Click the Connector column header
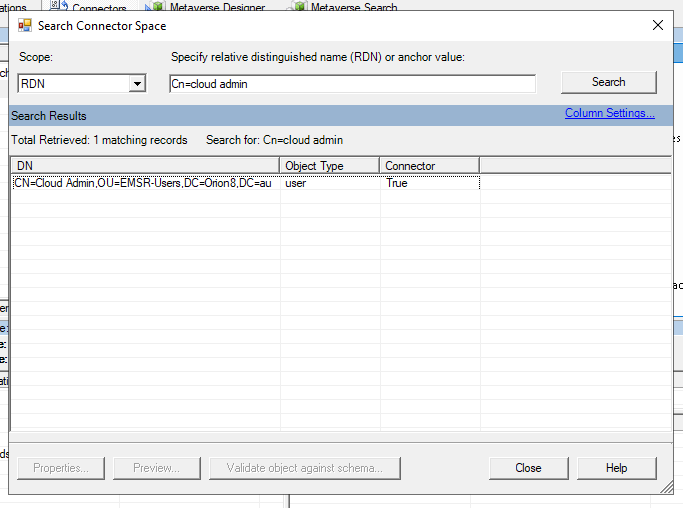683x508 pixels. tap(429, 165)
